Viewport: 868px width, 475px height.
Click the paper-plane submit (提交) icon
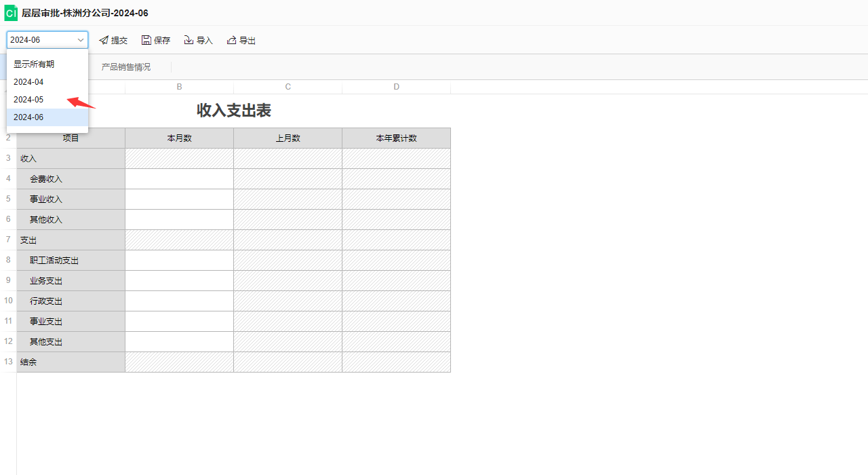(x=104, y=41)
